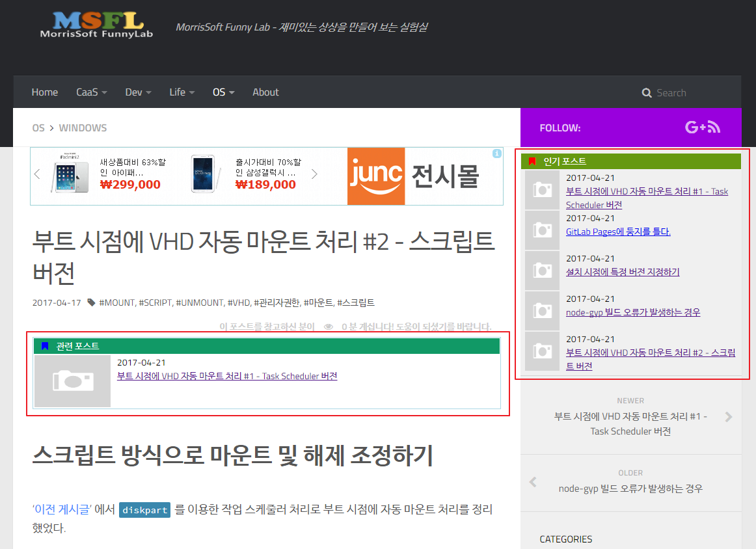The image size is (756, 549).
Task: Expand the Dev dropdown menu
Action: [x=138, y=92]
